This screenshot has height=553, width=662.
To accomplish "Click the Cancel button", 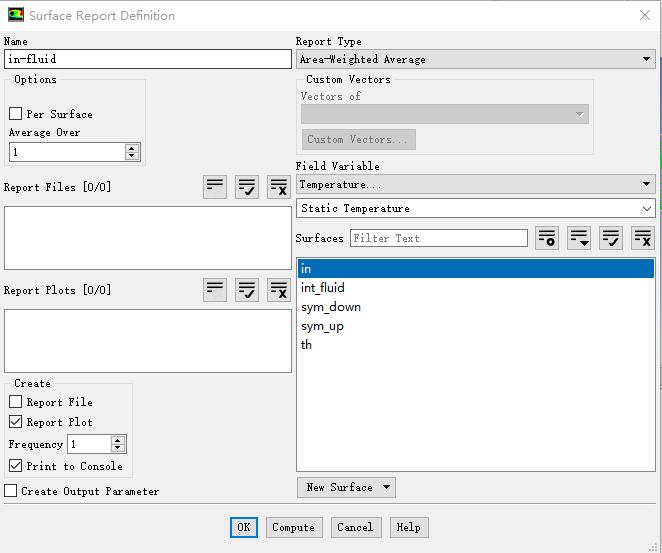I will tap(355, 527).
